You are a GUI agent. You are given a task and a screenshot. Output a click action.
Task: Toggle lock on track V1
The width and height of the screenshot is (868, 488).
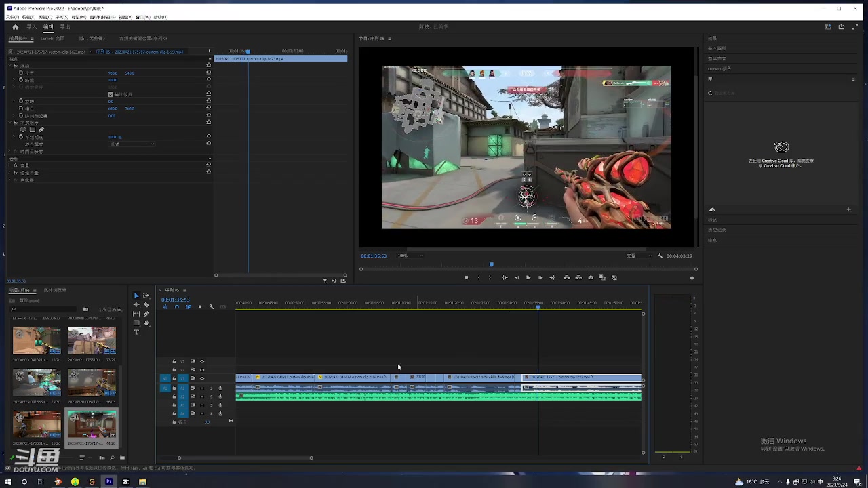174,378
